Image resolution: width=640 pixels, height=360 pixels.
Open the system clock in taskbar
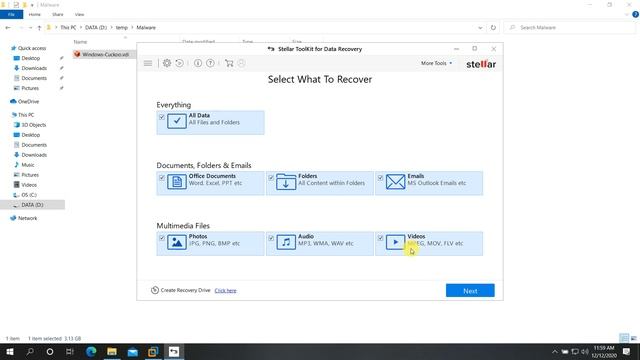pos(604,351)
